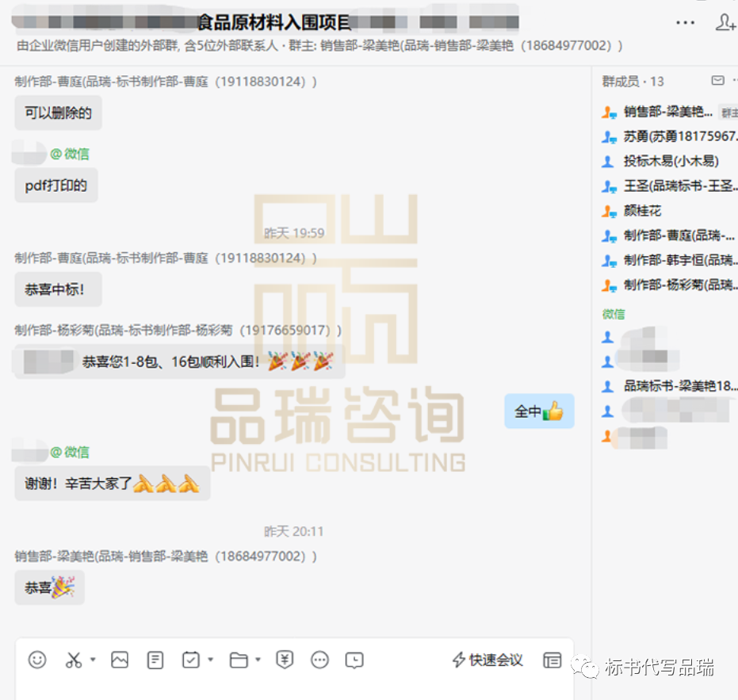
Task: Open the chat history icon
Action: (354, 660)
